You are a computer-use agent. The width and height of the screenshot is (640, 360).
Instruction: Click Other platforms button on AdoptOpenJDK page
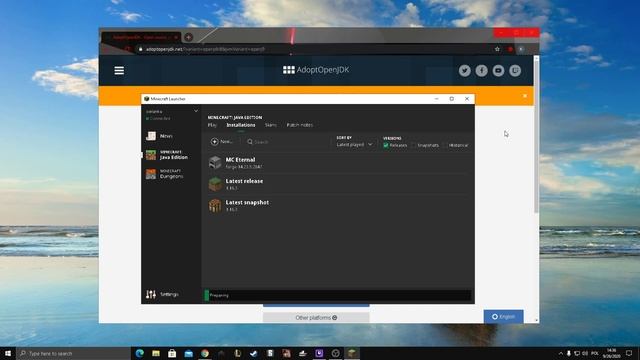coord(316,318)
